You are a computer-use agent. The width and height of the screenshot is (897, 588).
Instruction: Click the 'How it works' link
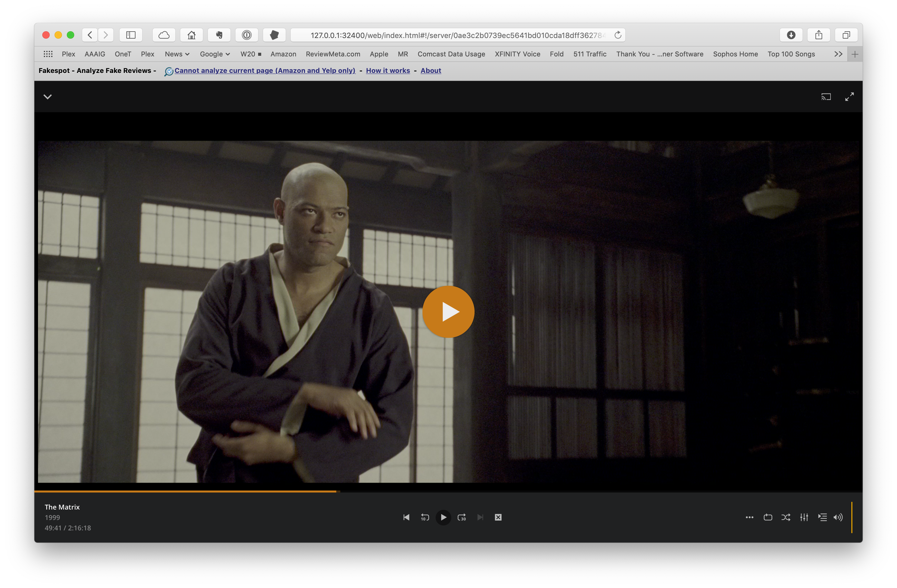[x=388, y=71]
